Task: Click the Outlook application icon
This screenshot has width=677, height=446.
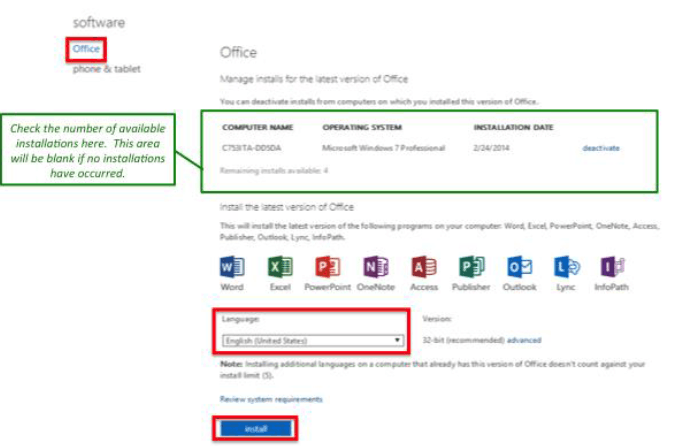Action: click(x=519, y=267)
